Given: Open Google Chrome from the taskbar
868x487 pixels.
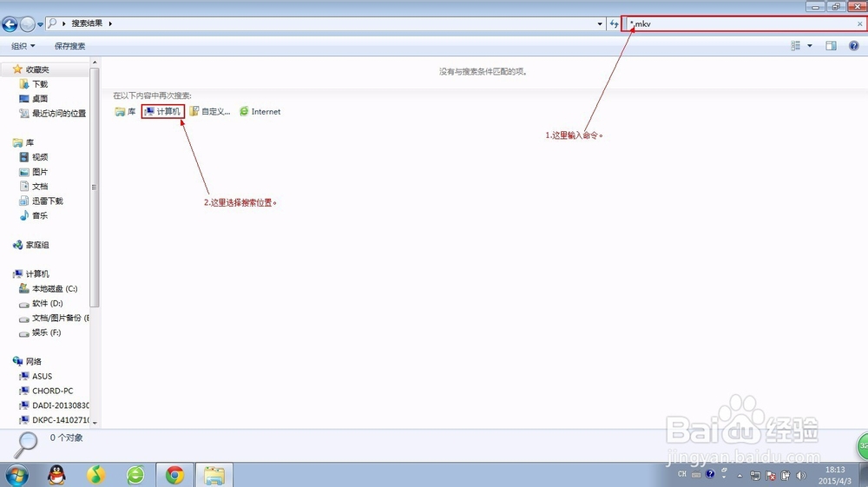Looking at the screenshot, I should coord(175,475).
